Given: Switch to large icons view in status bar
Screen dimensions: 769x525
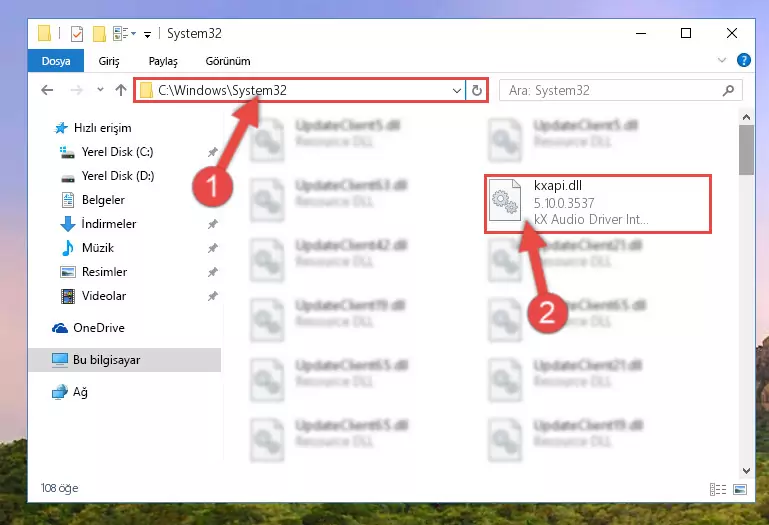Looking at the screenshot, I should pos(740,489).
